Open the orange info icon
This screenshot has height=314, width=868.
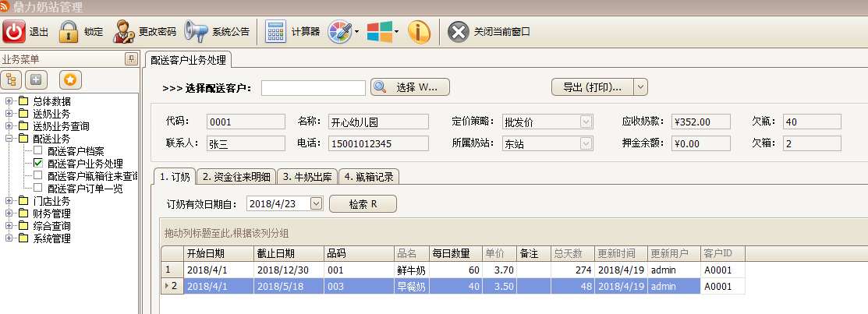(419, 31)
